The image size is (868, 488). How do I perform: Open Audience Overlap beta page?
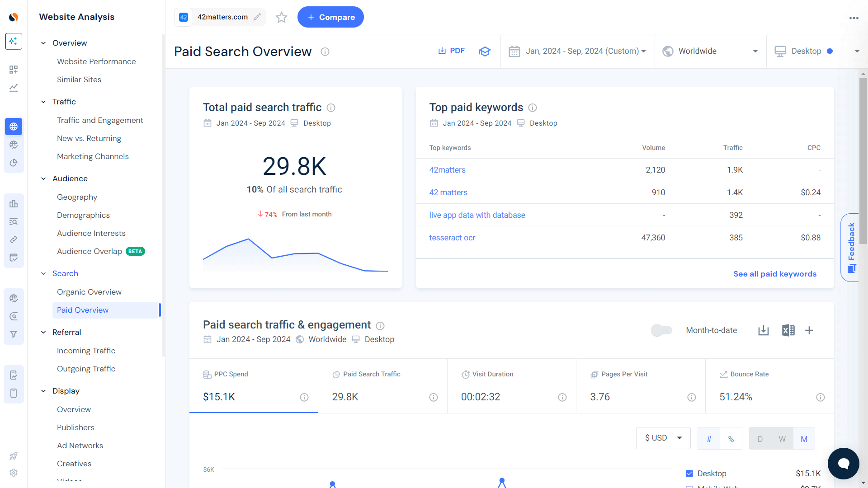(x=101, y=251)
